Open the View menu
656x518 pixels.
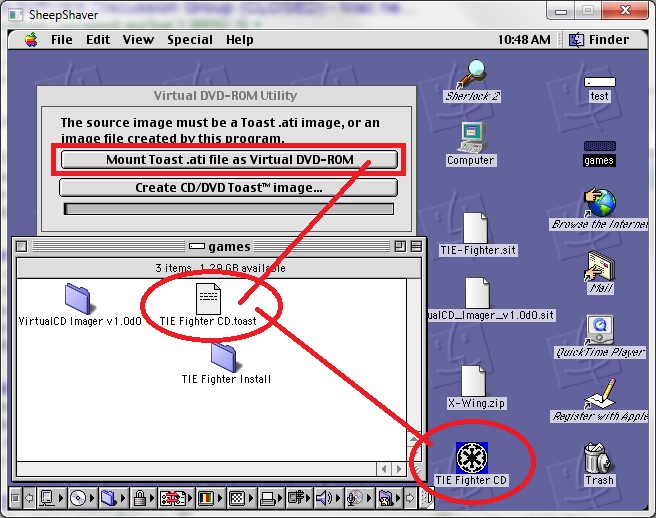[138, 40]
